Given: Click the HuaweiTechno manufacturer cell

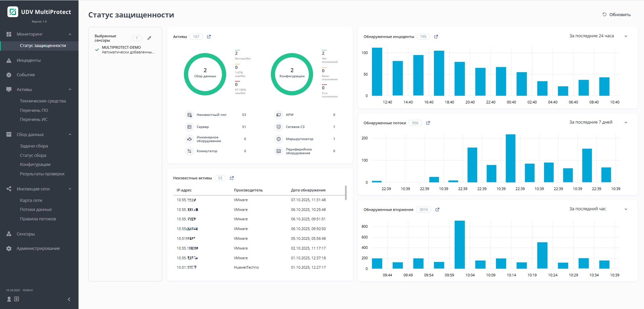Looking at the screenshot, I should click(246, 268).
